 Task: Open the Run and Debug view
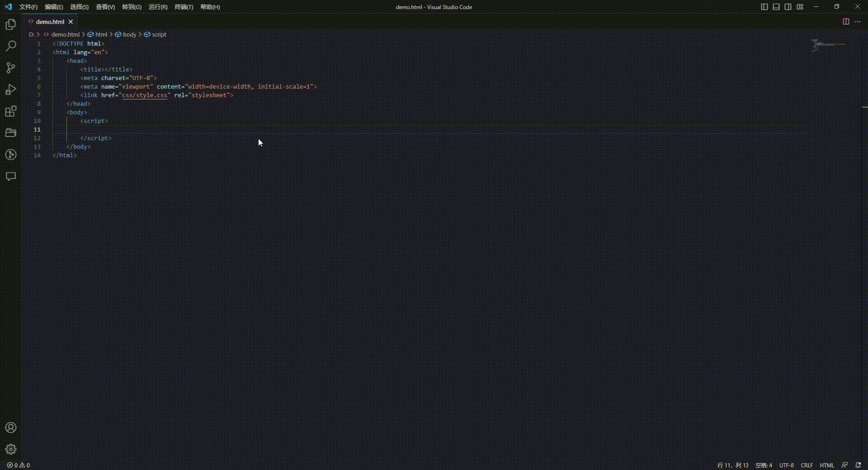tap(10, 89)
